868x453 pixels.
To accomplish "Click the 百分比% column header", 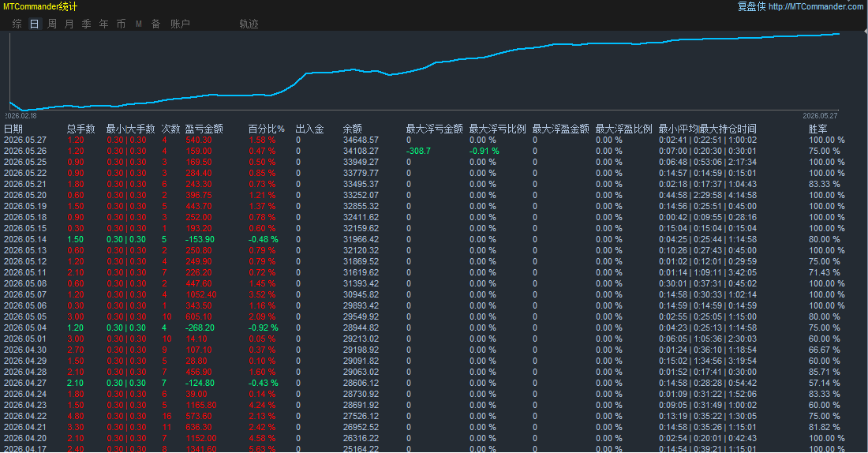I will [266, 129].
